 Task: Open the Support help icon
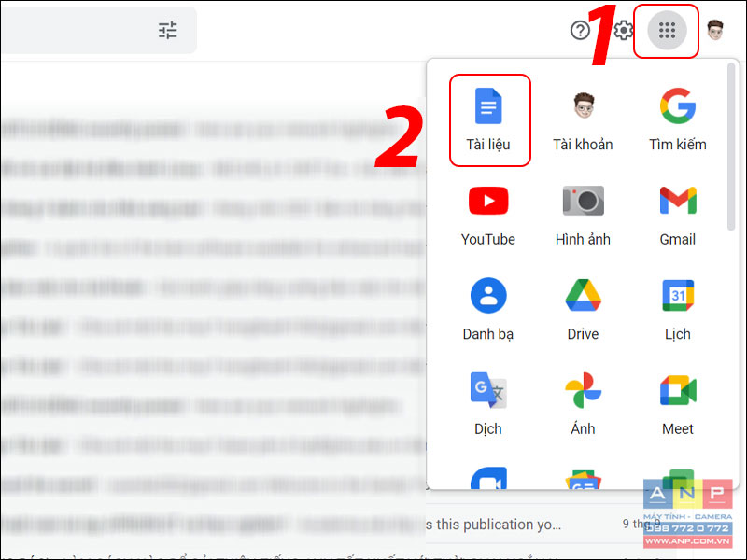point(580,31)
